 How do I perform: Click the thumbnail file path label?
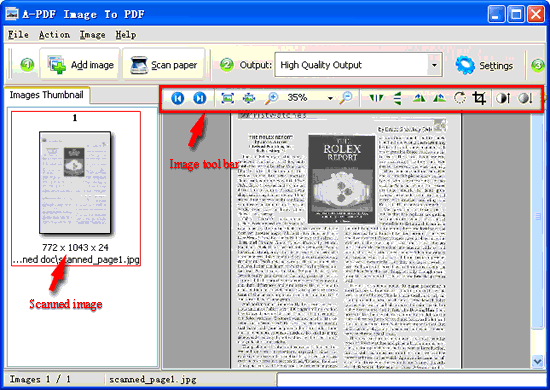click(76, 260)
